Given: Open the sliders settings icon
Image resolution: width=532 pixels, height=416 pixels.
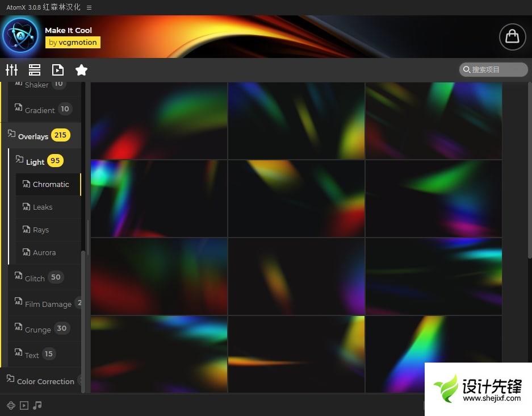Looking at the screenshot, I should tap(12, 70).
